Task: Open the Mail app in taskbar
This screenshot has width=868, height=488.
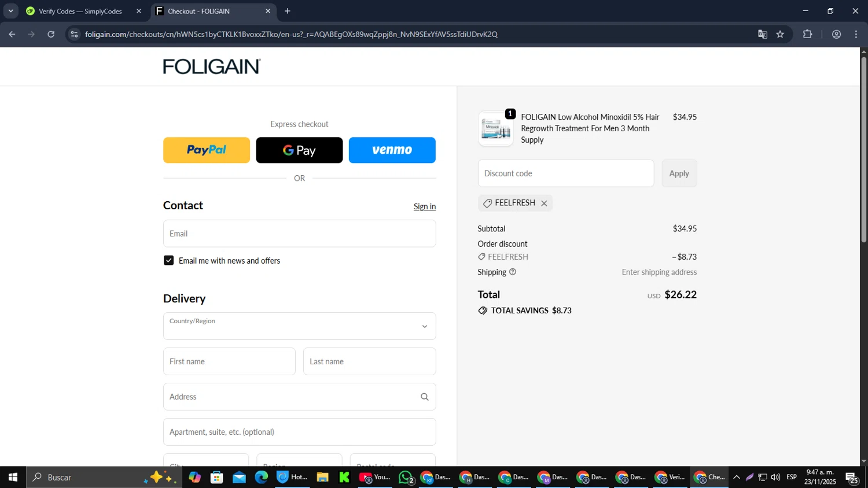Action: [239, 477]
